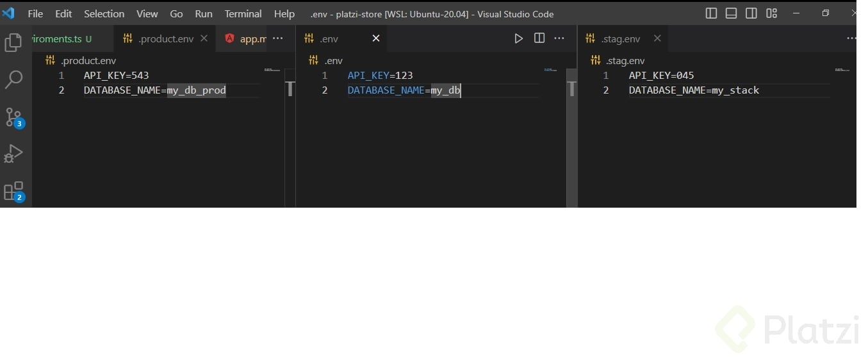The image size is (868, 357).
Task: Click the vertical scrollbar of .env editor
Action: [x=572, y=137]
